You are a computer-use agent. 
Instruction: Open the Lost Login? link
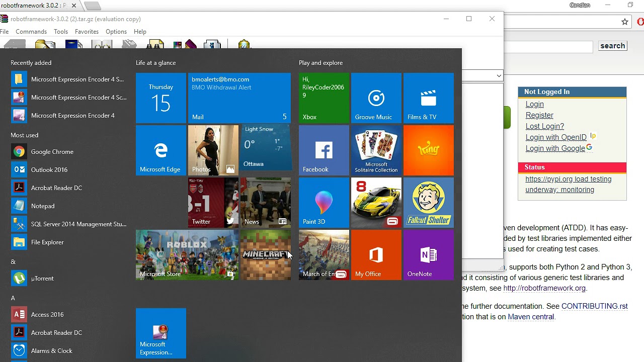pyautogui.click(x=545, y=126)
